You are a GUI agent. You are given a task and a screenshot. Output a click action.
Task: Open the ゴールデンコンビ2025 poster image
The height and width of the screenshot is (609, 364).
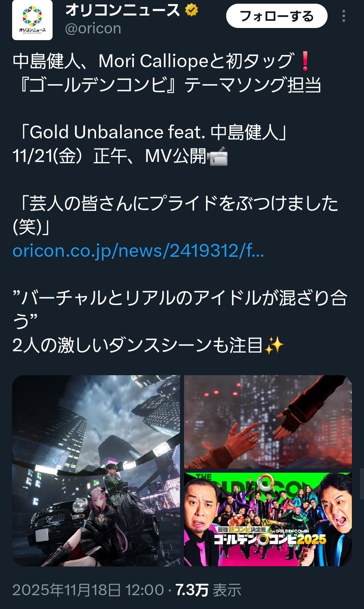pos(268,520)
